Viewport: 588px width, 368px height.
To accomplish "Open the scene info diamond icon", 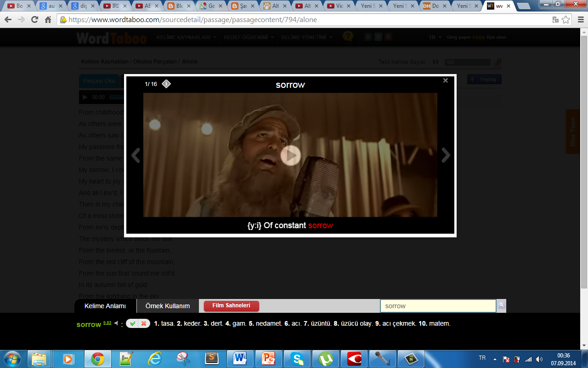I will 166,84.
